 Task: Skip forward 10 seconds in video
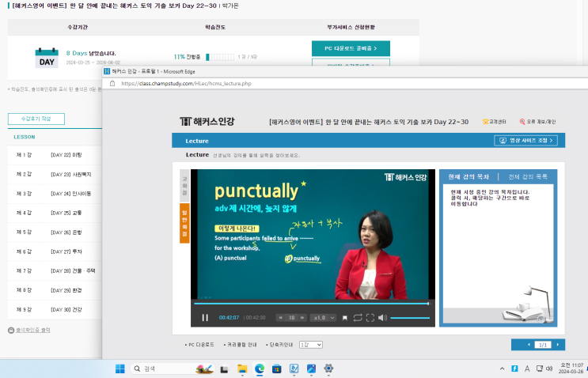point(302,318)
